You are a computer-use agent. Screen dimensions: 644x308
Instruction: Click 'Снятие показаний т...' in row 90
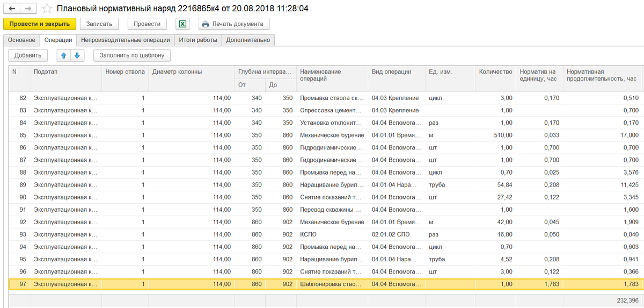click(332, 197)
